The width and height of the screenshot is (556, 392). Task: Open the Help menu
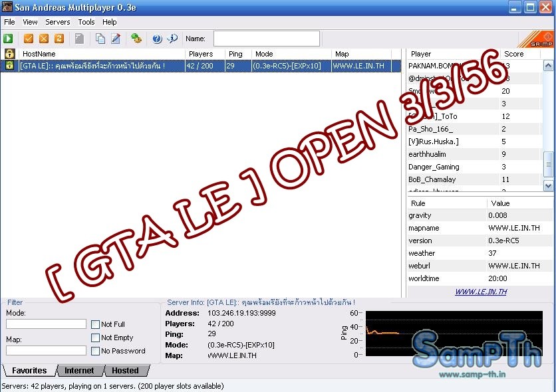110,22
